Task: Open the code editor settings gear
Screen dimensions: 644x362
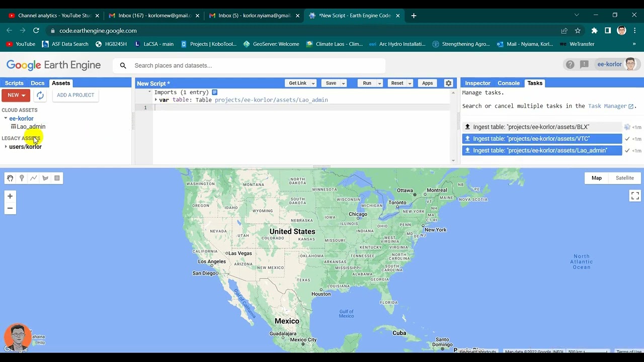Action: click(x=448, y=83)
